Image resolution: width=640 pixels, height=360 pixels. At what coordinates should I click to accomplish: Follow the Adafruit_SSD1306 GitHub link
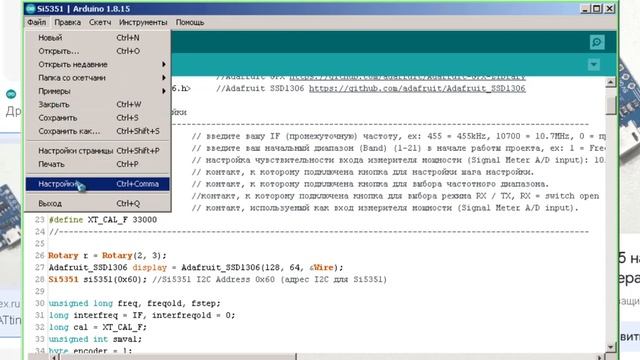click(417, 88)
